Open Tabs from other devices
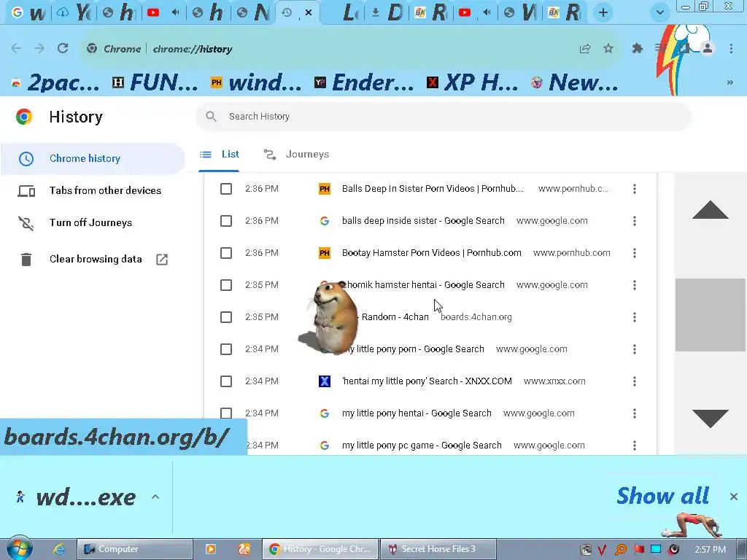This screenshot has width=747, height=560. [x=90, y=191]
